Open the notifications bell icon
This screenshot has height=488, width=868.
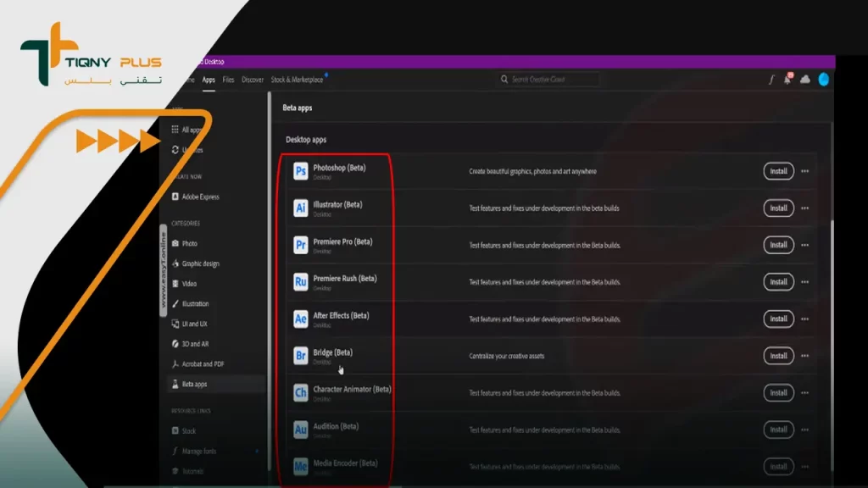coord(787,80)
